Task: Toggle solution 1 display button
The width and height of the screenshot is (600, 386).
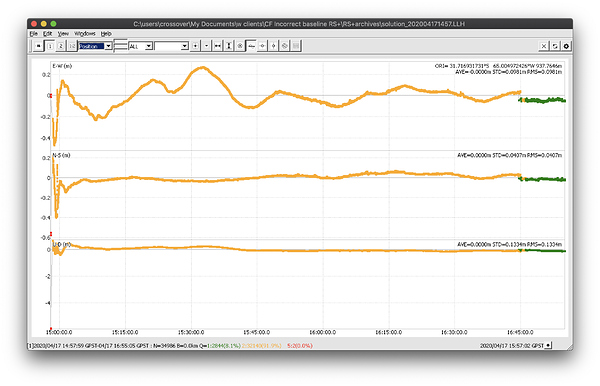Action: (x=50, y=46)
